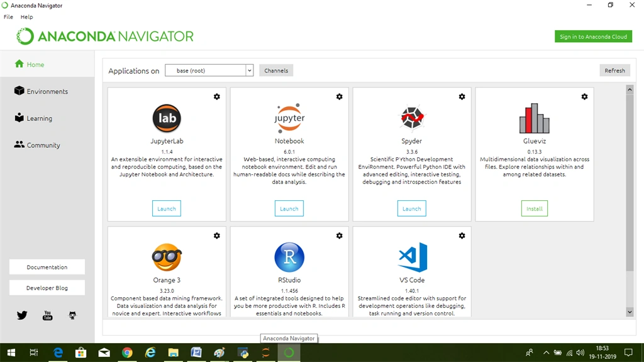Launch JupyterLab

click(x=166, y=208)
